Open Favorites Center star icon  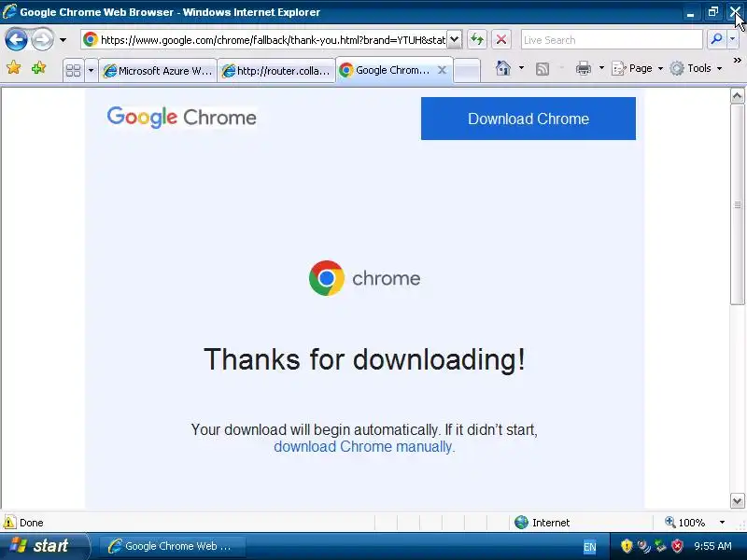(x=14, y=68)
